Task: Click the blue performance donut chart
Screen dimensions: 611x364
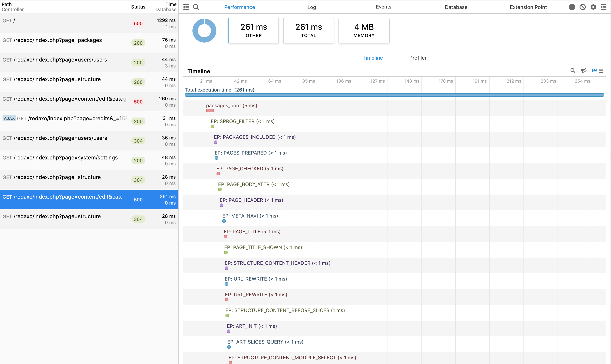Action: pyautogui.click(x=204, y=31)
